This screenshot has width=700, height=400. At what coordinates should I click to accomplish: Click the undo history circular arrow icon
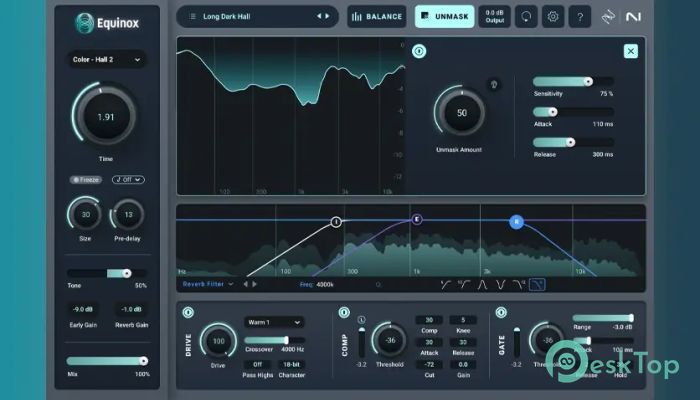click(525, 16)
